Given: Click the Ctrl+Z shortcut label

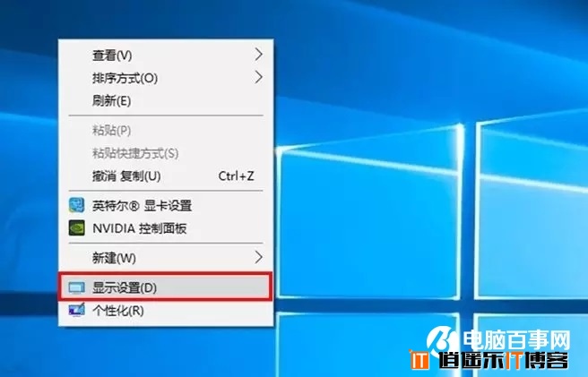Looking at the screenshot, I should [237, 176].
